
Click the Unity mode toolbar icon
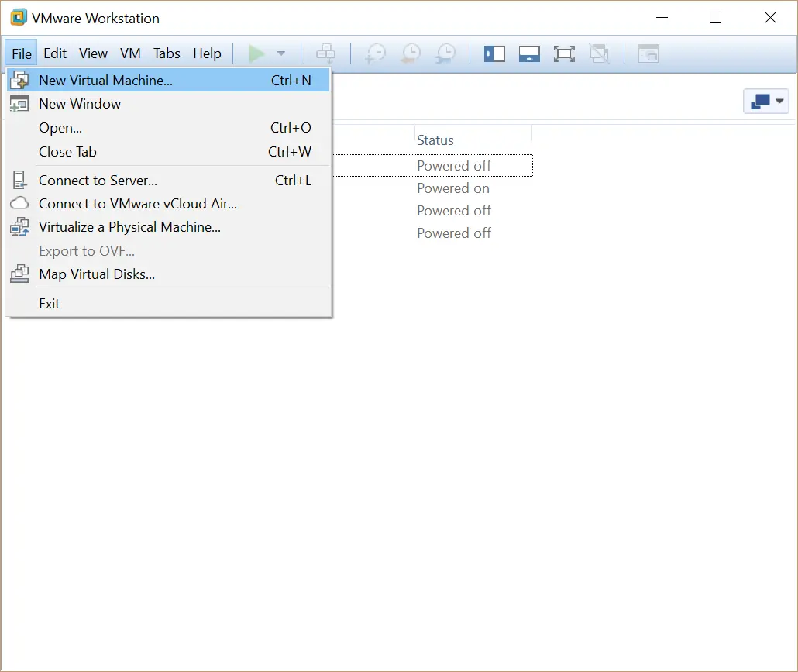point(599,53)
